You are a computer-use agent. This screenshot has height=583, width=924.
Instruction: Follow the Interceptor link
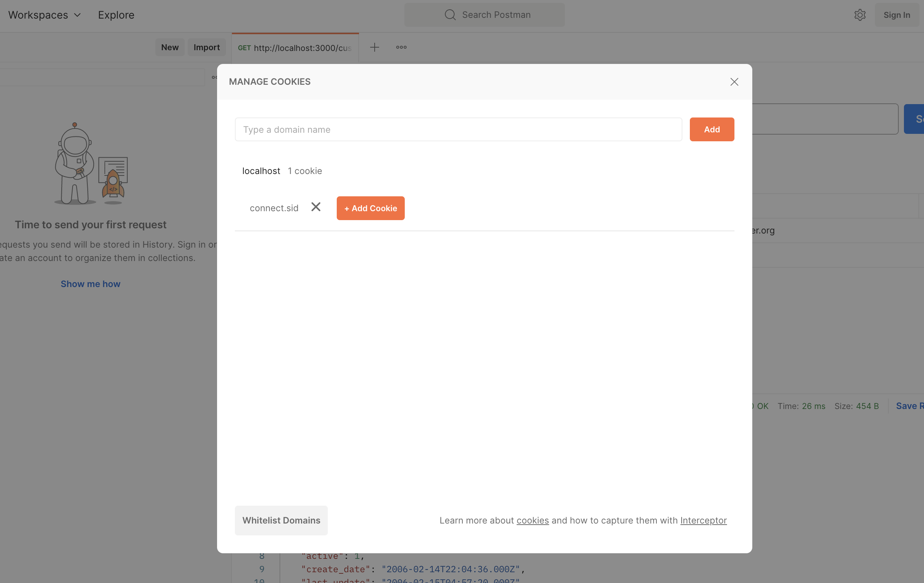[703, 520]
